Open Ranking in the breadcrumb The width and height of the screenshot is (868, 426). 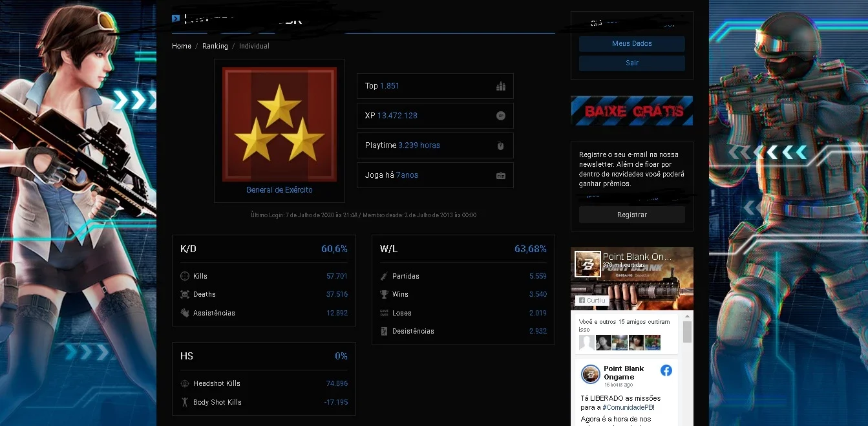(x=215, y=46)
